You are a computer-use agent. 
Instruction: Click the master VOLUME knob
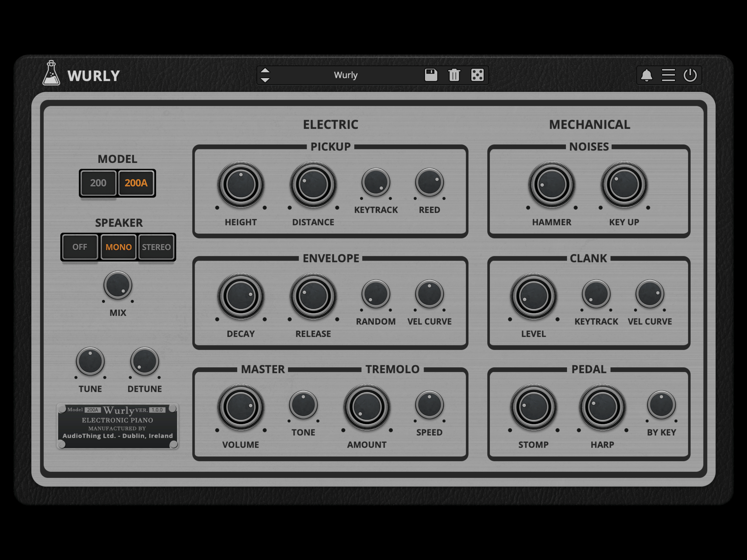241,407
